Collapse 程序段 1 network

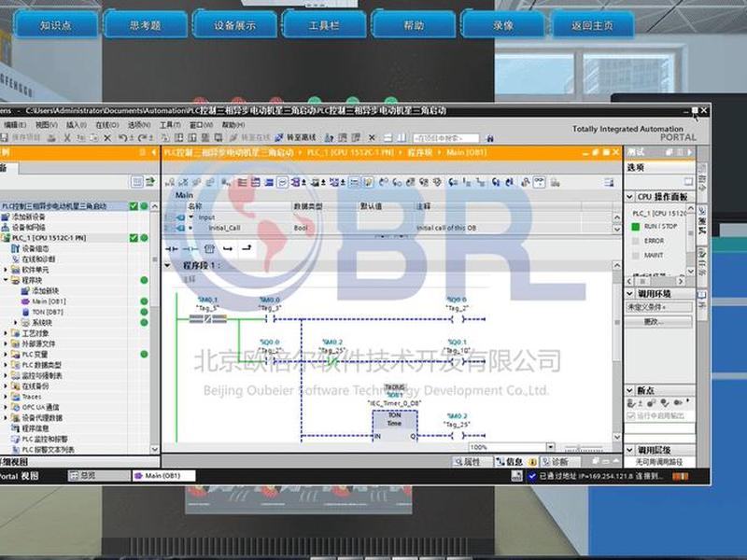tap(168, 265)
